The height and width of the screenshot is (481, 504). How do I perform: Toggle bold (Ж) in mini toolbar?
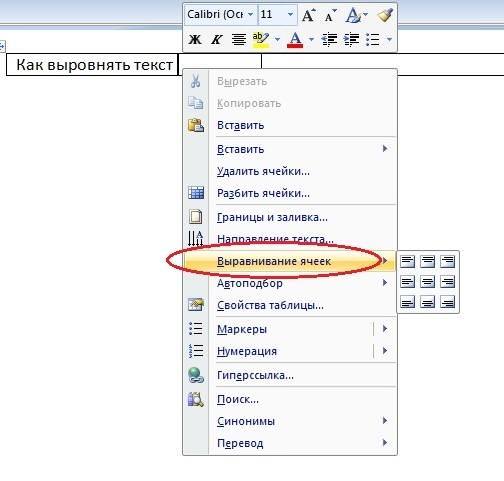tap(195, 40)
